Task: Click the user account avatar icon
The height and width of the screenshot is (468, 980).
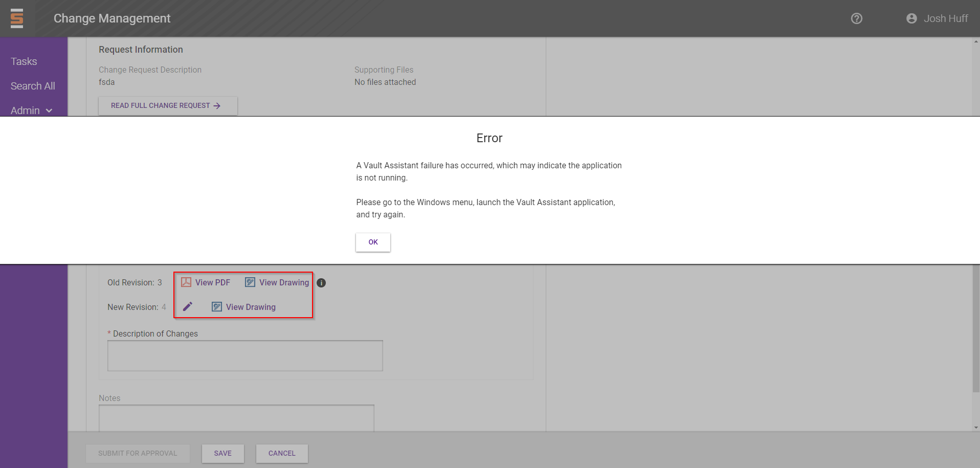Action: click(911, 18)
